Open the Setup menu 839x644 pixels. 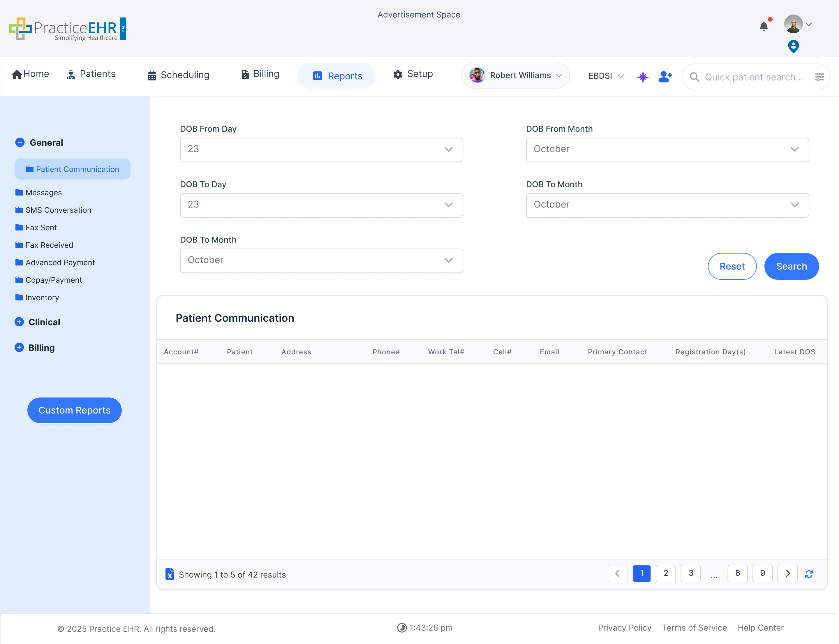pyautogui.click(x=413, y=74)
